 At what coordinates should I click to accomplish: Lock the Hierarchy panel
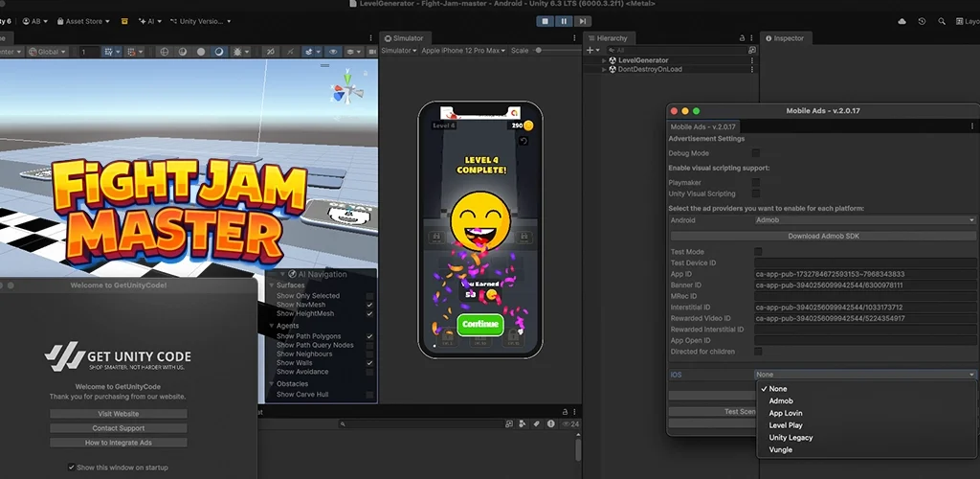742,38
